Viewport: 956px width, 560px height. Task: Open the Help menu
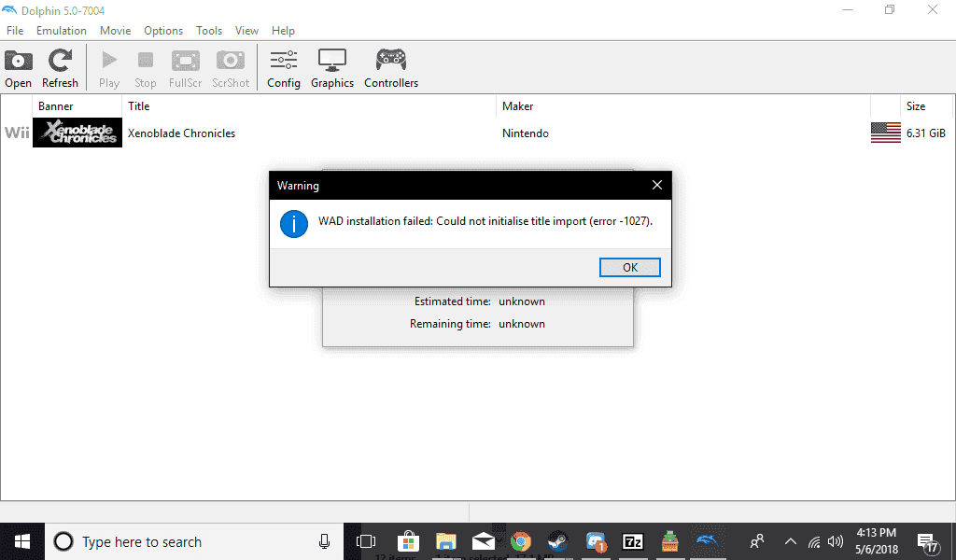point(283,31)
